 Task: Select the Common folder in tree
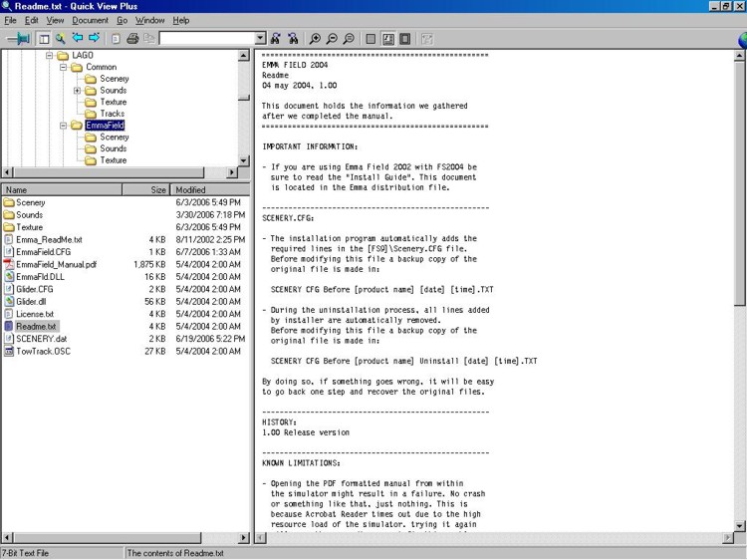pyautogui.click(x=101, y=67)
